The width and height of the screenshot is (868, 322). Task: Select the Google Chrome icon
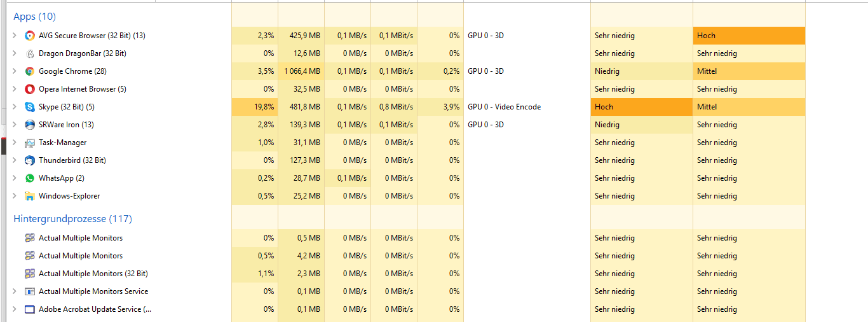click(x=29, y=71)
